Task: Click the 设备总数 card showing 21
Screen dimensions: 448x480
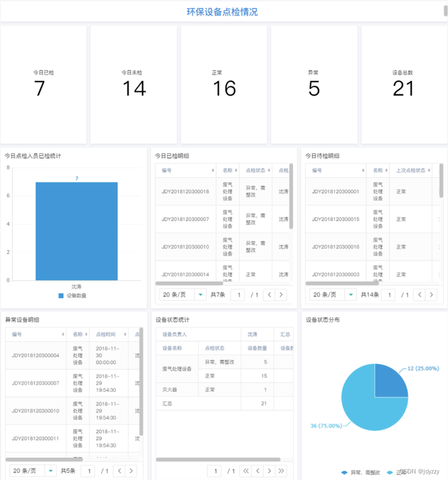Action: (405, 84)
